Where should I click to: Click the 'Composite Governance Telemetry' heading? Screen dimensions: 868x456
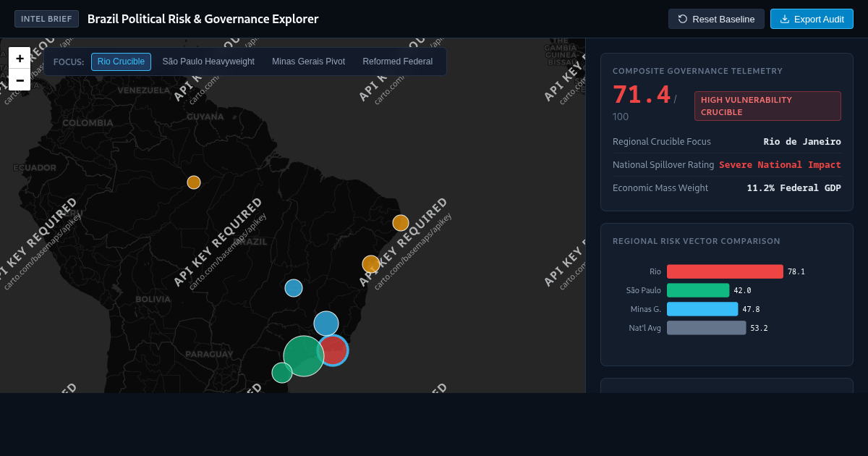698,71
